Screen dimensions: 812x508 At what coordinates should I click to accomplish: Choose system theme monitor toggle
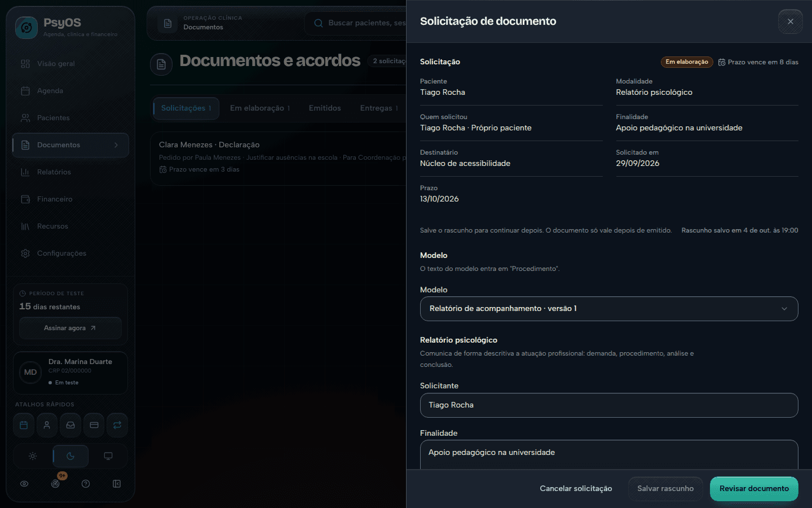[x=108, y=456]
